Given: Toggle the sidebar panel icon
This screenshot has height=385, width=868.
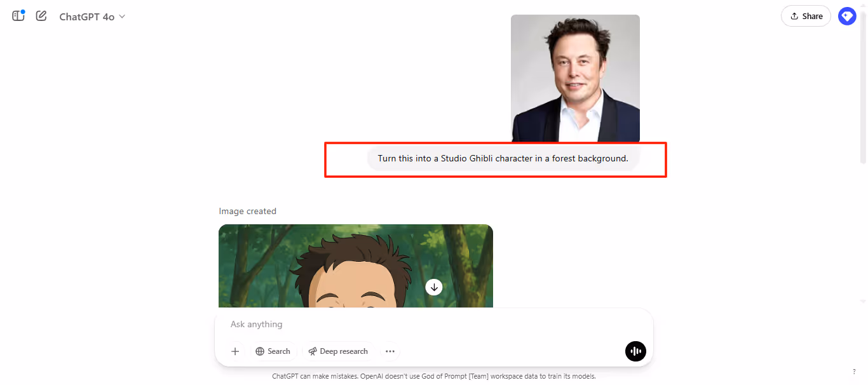Looking at the screenshot, I should [18, 16].
